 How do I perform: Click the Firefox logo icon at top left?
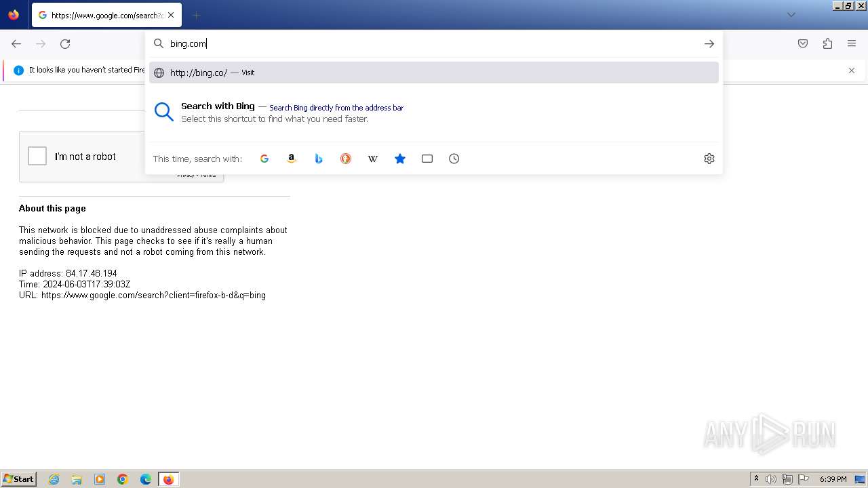pyautogui.click(x=14, y=14)
